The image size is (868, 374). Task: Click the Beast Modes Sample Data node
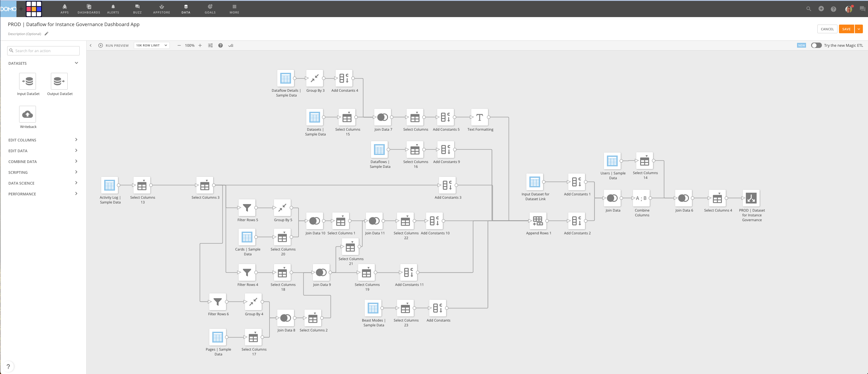click(373, 308)
